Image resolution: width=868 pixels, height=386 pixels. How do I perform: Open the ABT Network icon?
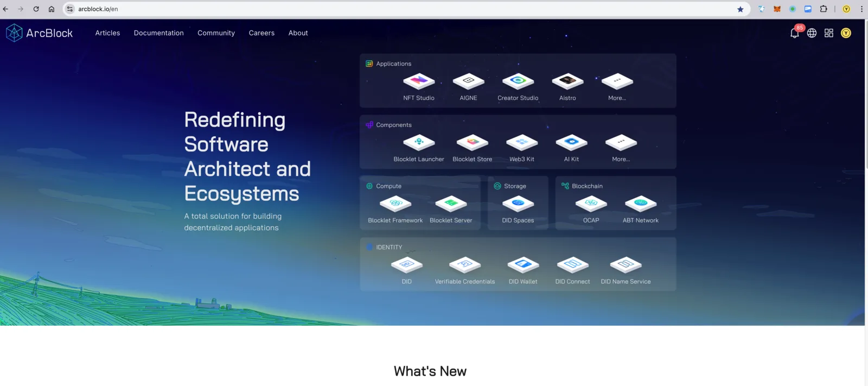point(641,204)
